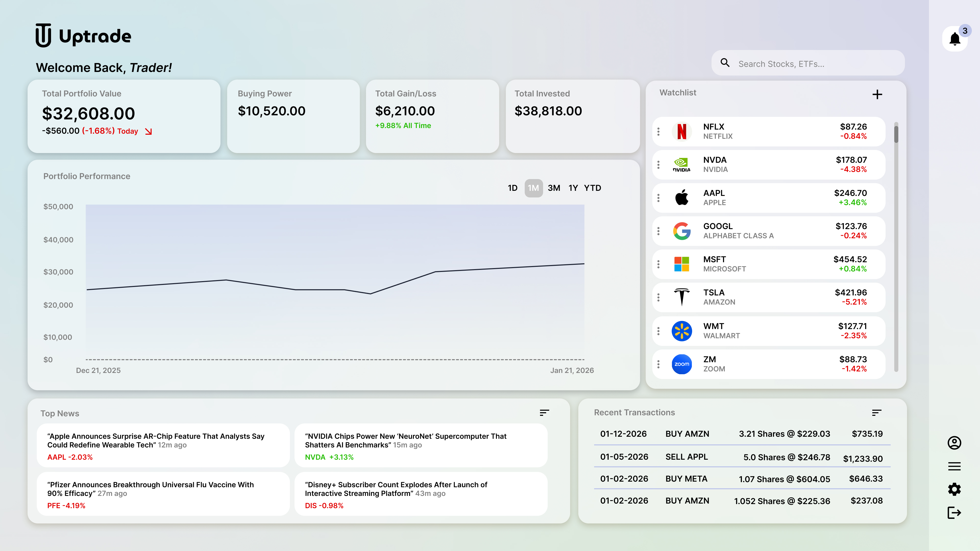Screen dimensions: 980x551
Task: Open the Apple AR-Chip news article
Action: click(x=163, y=445)
